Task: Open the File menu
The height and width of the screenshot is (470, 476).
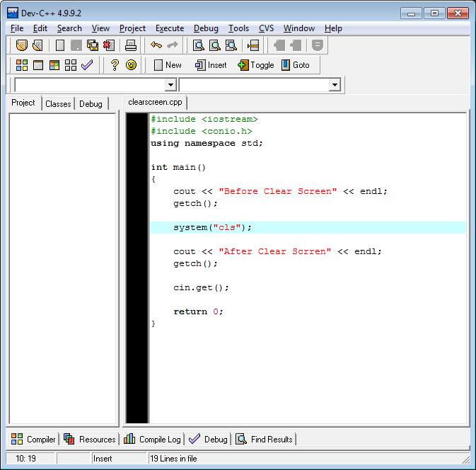Action: [x=17, y=28]
